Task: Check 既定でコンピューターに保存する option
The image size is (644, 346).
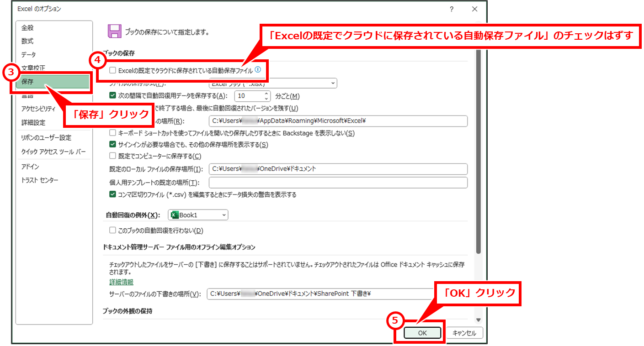Action: 113,156
